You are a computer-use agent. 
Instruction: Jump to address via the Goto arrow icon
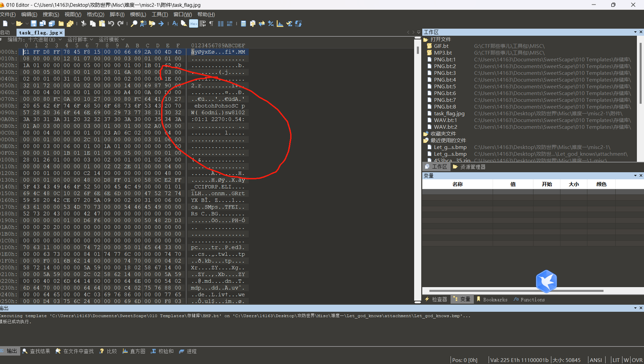click(160, 23)
